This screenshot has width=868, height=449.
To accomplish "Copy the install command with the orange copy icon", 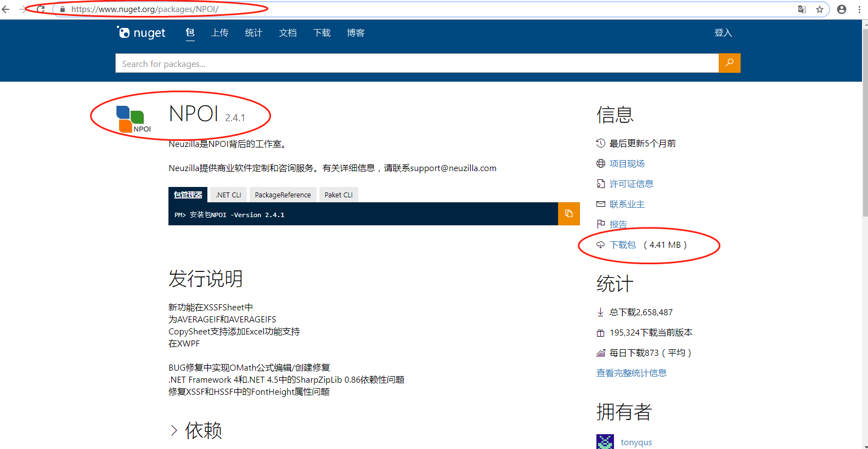I will [x=569, y=214].
